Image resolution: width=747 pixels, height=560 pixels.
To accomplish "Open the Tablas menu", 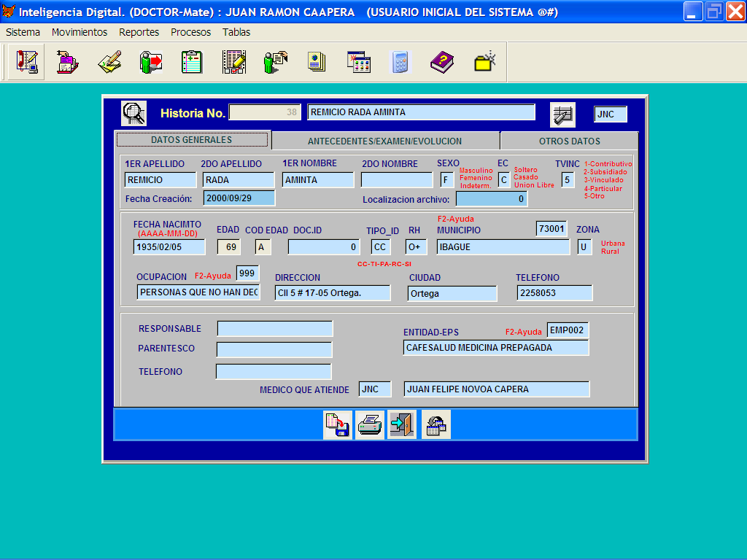I will pos(236,32).
